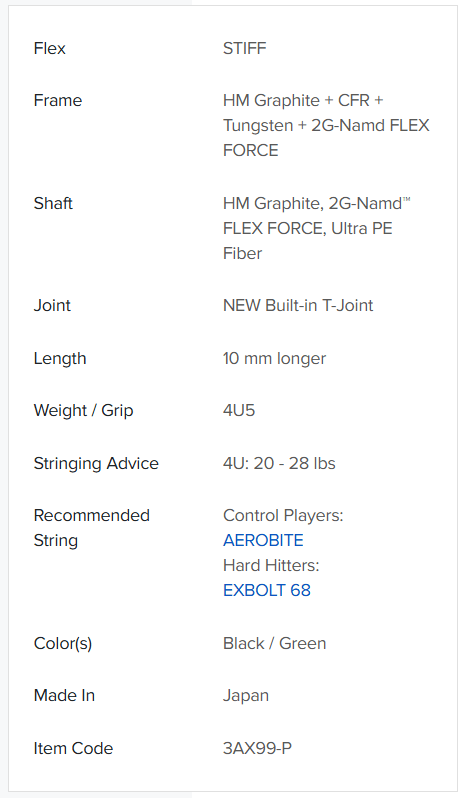The height and width of the screenshot is (798, 461).
Task: Click the Joint label
Action: [52, 305]
